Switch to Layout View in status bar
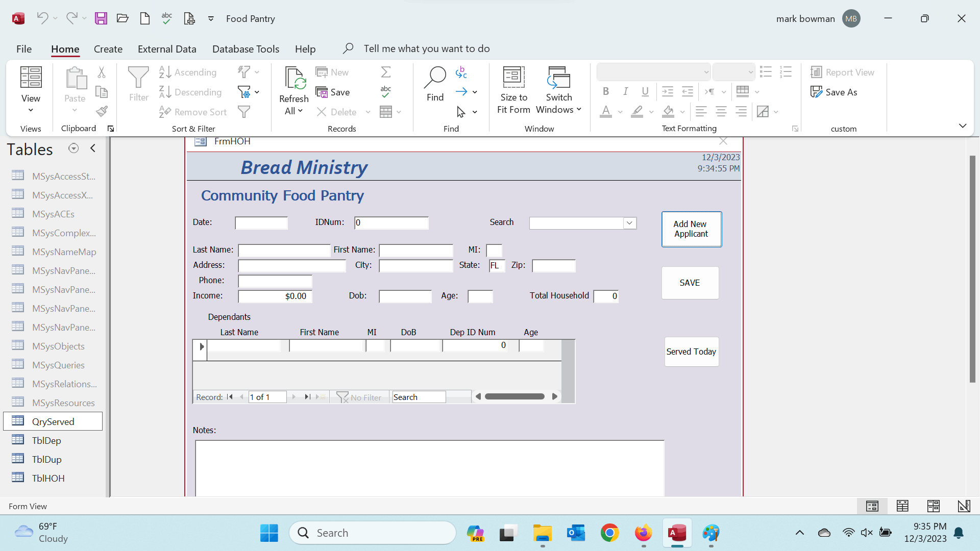 pos(933,506)
